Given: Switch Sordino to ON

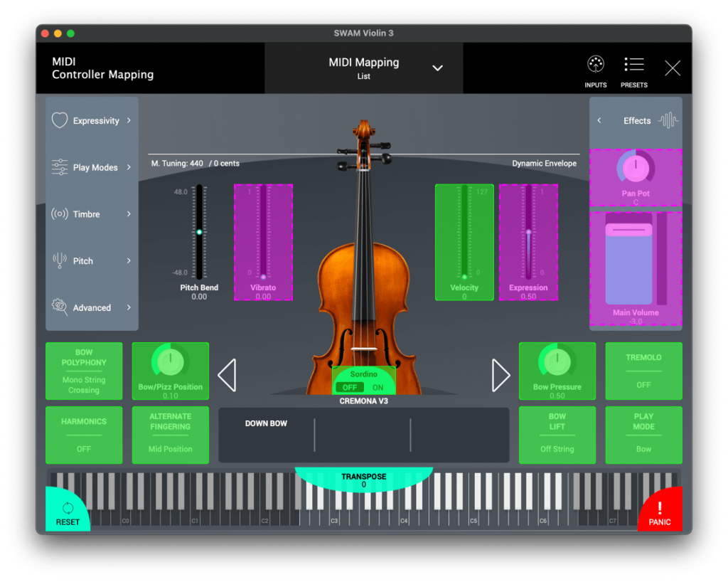Looking at the screenshot, I should (378, 388).
